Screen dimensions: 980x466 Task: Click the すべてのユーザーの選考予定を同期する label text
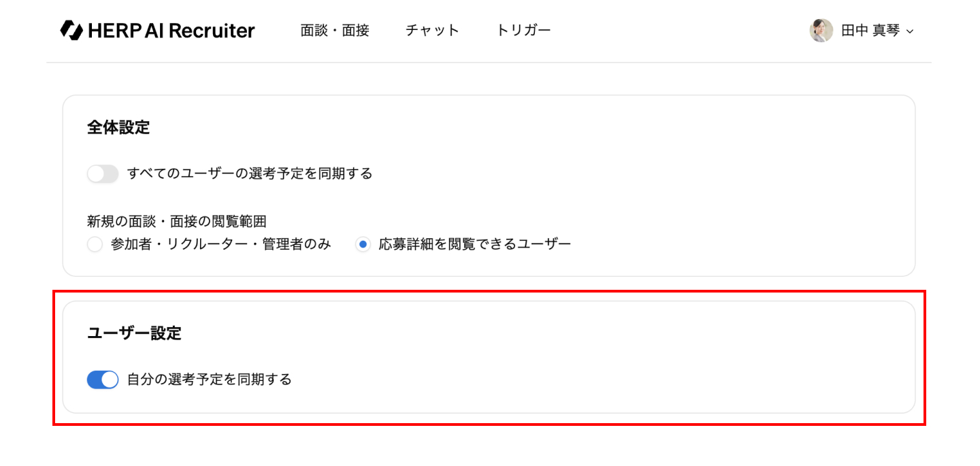pos(250,173)
